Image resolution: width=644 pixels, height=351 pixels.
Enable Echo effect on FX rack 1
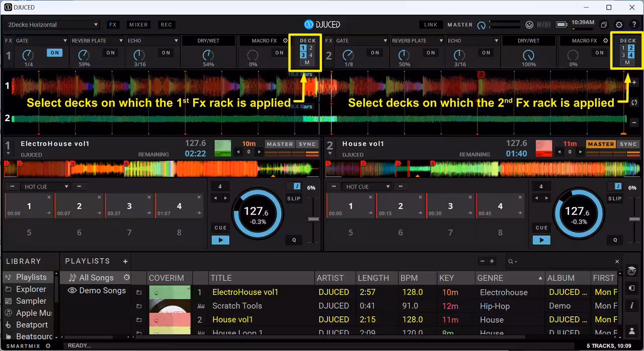[x=166, y=52]
